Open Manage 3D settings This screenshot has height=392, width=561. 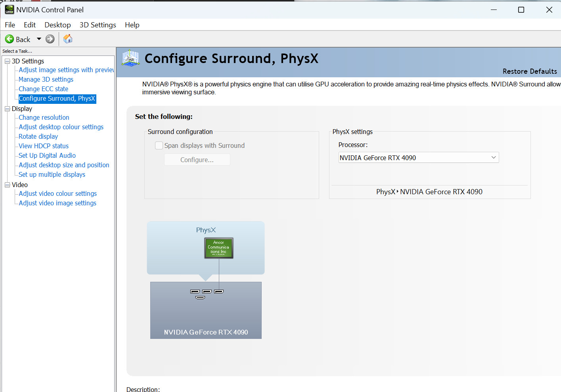click(46, 79)
